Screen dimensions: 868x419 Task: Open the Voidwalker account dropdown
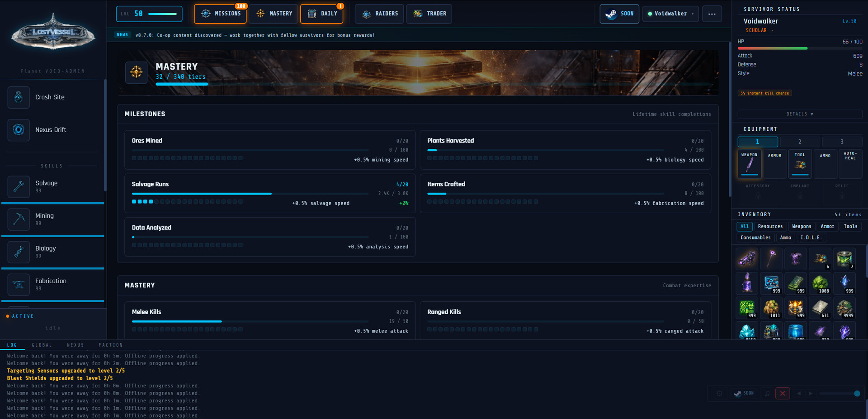670,14
